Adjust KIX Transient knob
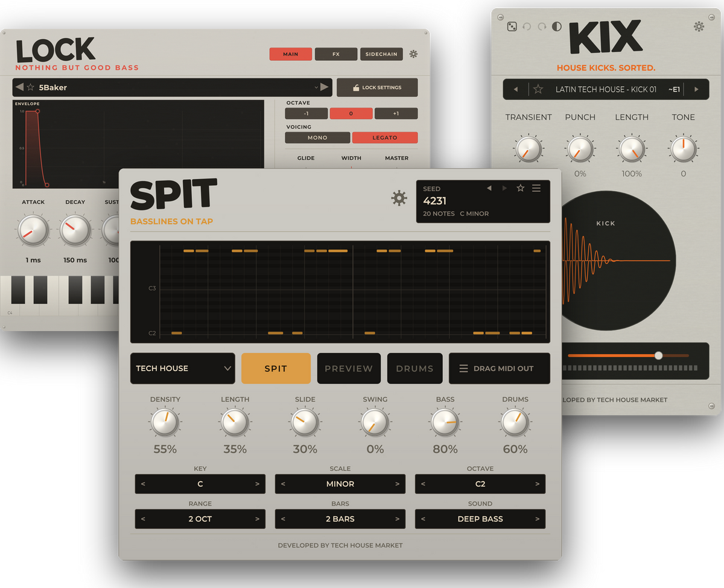724x588 pixels. click(x=529, y=149)
